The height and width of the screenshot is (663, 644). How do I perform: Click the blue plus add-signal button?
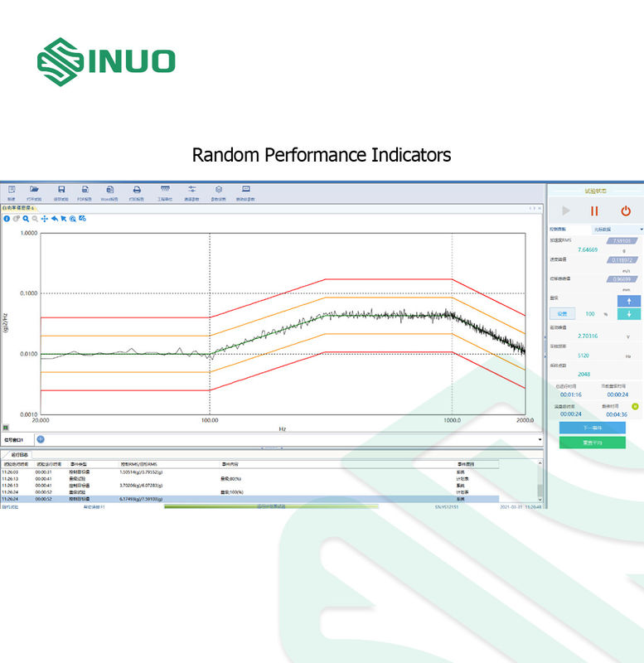click(x=41, y=439)
